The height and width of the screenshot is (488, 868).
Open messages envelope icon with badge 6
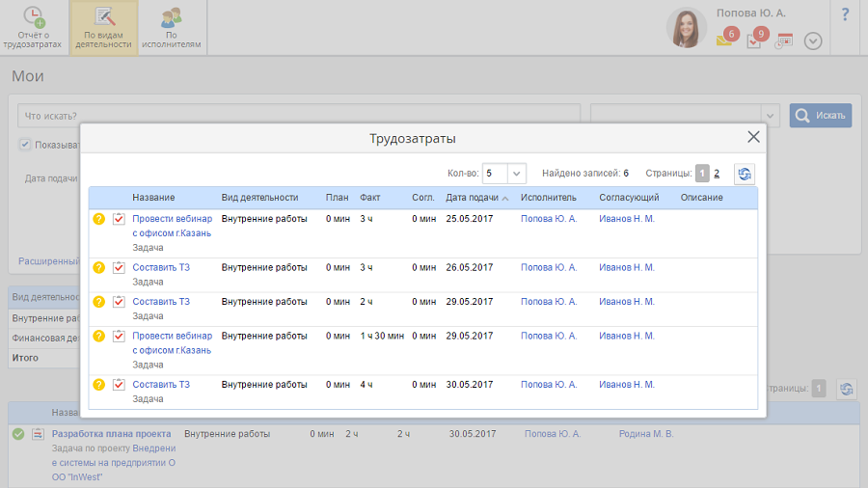(x=724, y=41)
